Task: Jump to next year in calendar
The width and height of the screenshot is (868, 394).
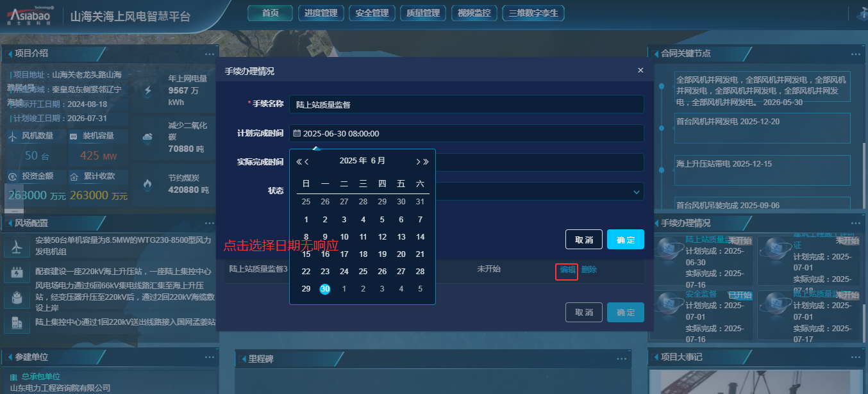Action: pos(426,161)
